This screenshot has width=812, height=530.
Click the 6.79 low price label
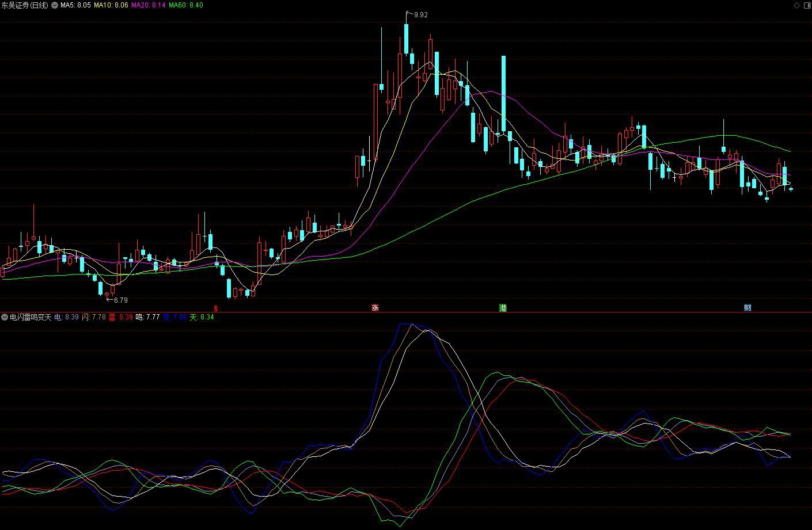tap(121, 300)
